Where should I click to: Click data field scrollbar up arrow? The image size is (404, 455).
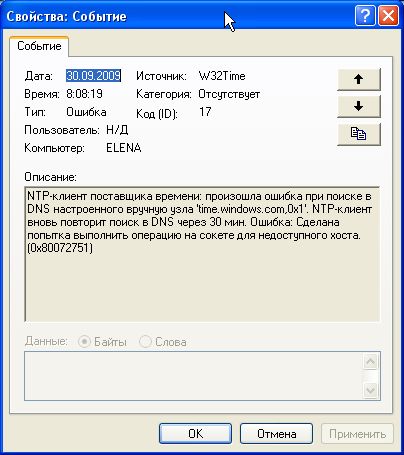[370, 362]
